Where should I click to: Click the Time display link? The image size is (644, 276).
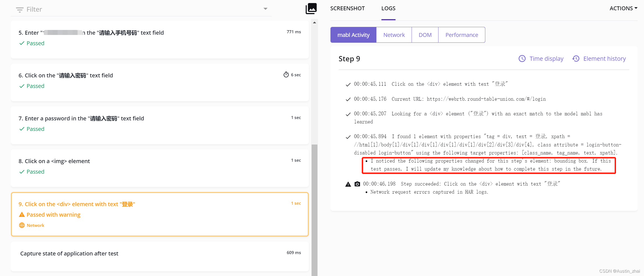click(546, 59)
